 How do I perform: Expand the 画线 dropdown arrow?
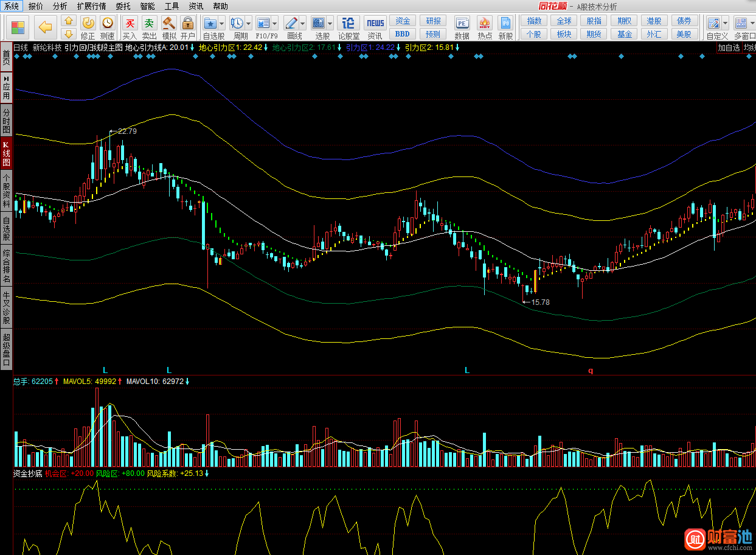302,24
